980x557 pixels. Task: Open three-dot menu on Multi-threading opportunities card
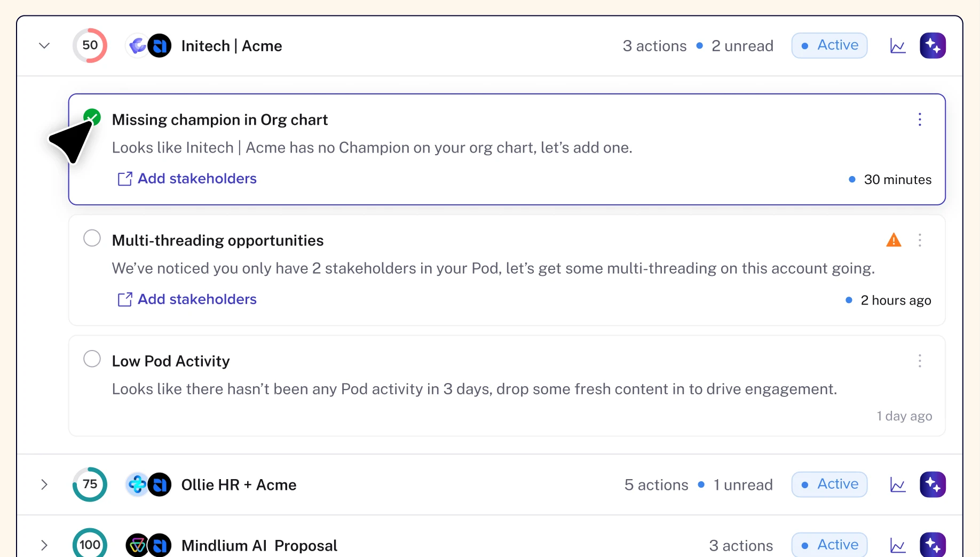[x=920, y=240]
